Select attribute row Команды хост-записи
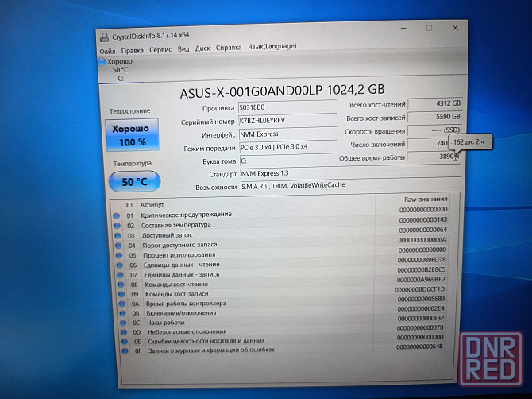This screenshot has width=532, height=399. [284, 292]
